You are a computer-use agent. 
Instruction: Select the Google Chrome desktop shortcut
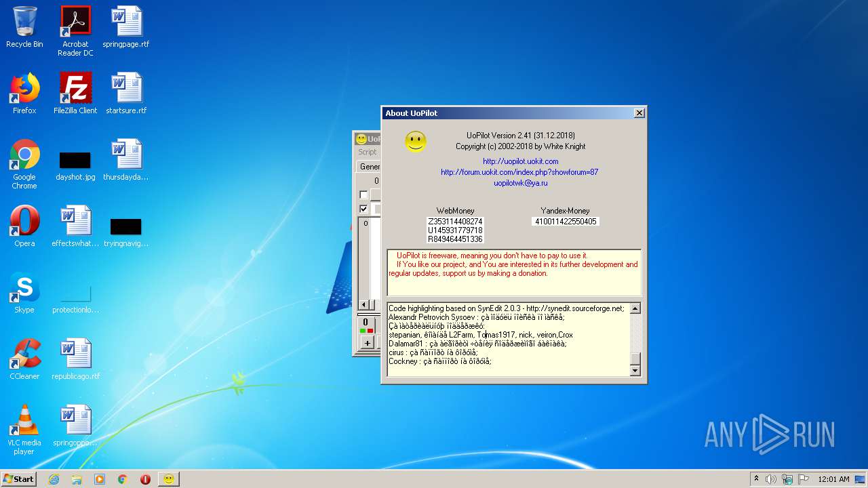click(24, 164)
